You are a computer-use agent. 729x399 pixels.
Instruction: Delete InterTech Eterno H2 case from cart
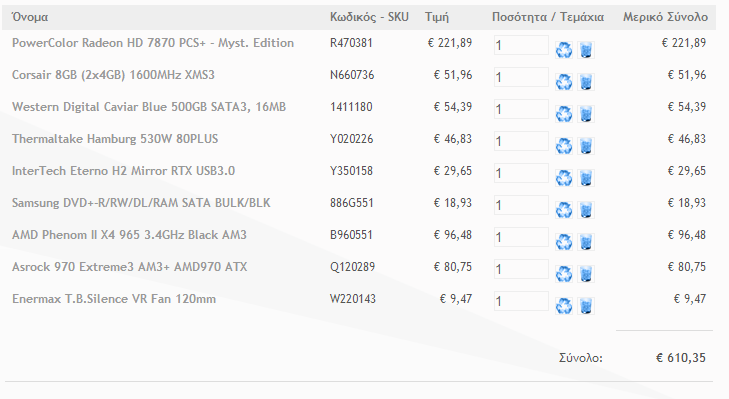pos(586,178)
